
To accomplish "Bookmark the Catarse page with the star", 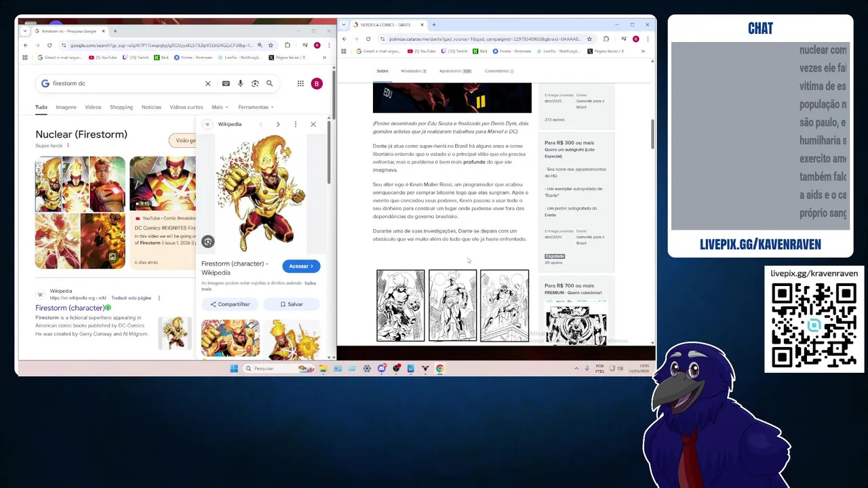I will pos(589,39).
